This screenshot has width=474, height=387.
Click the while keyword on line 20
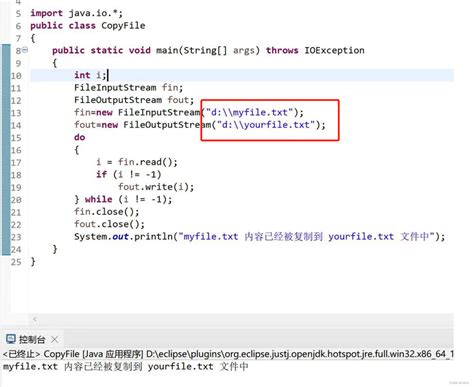pos(98,199)
